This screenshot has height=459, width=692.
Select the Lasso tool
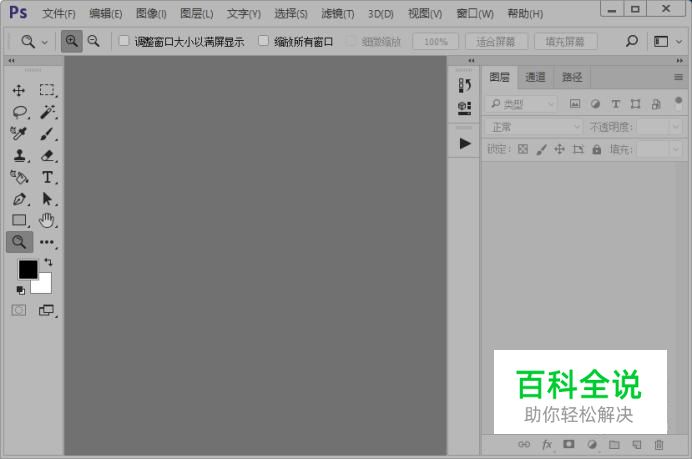point(19,112)
